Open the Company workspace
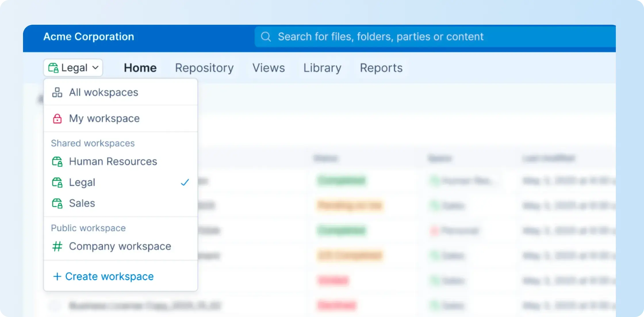This screenshot has height=317, width=644. pyautogui.click(x=120, y=247)
